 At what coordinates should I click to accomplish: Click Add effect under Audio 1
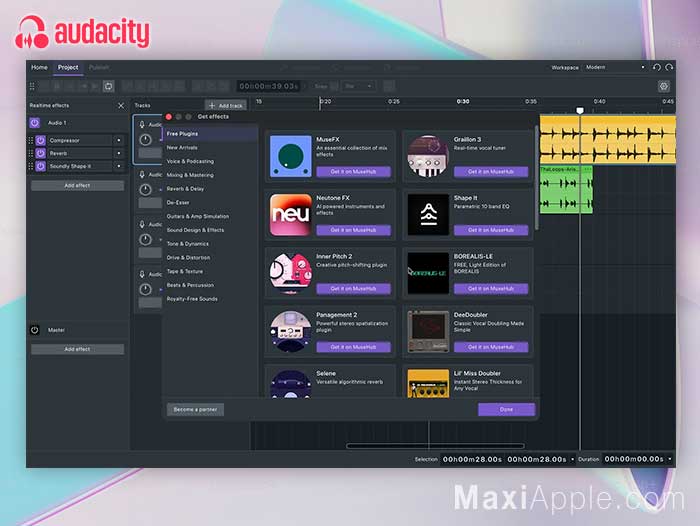click(x=77, y=185)
